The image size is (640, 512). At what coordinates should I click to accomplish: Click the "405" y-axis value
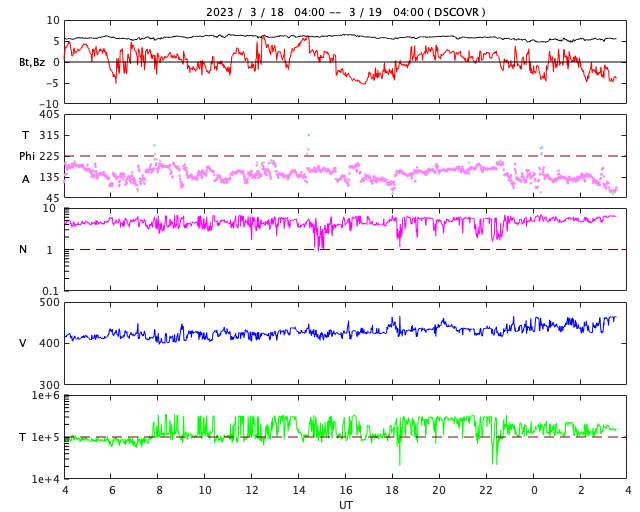[49, 115]
